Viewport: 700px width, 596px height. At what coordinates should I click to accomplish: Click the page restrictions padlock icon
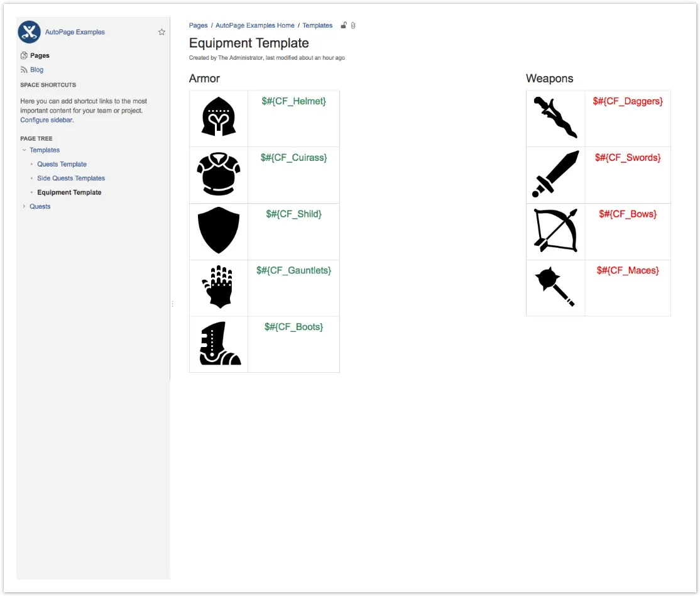pyautogui.click(x=344, y=26)
